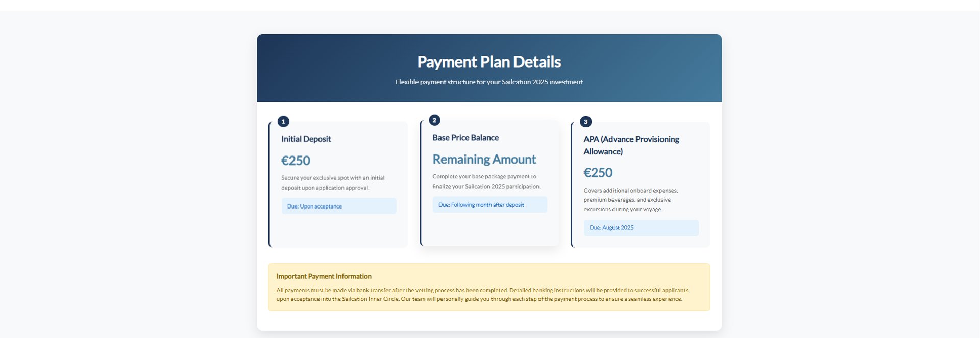The width and height of the screenshot is (980, 338).
Task: Click the Due: Upon acceptance badge
Action: (339, 206)
